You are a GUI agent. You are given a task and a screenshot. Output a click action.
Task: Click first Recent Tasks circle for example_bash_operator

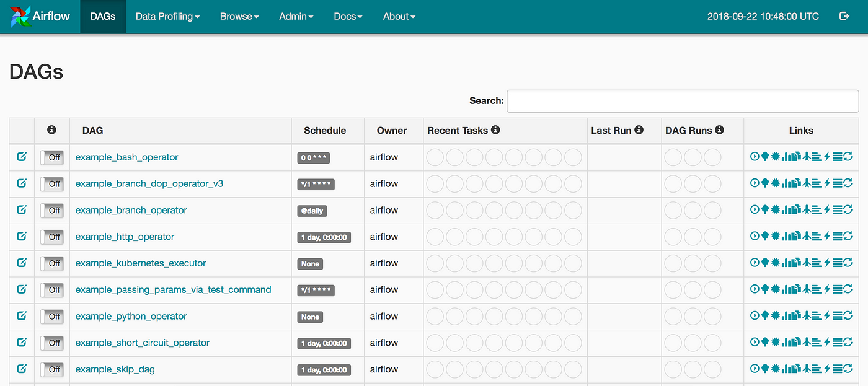pyautogui.click(x=435, y=157)
